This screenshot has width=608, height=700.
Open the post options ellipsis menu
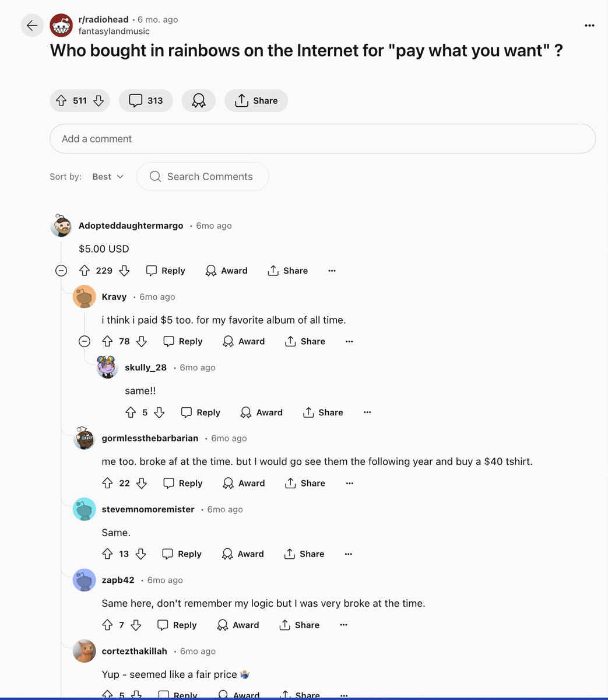[x=589, y=26]
